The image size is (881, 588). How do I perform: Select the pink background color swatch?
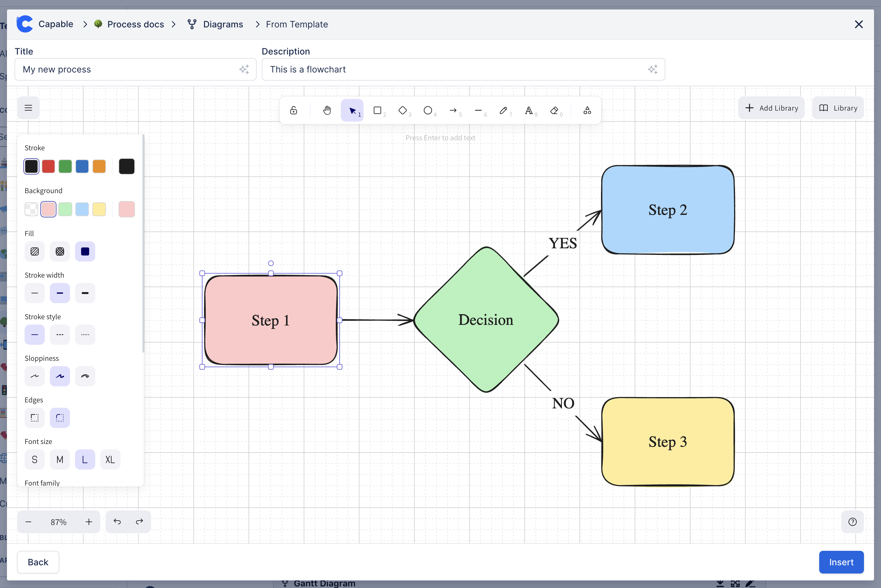pyautogui.click(x=49, y=209)
